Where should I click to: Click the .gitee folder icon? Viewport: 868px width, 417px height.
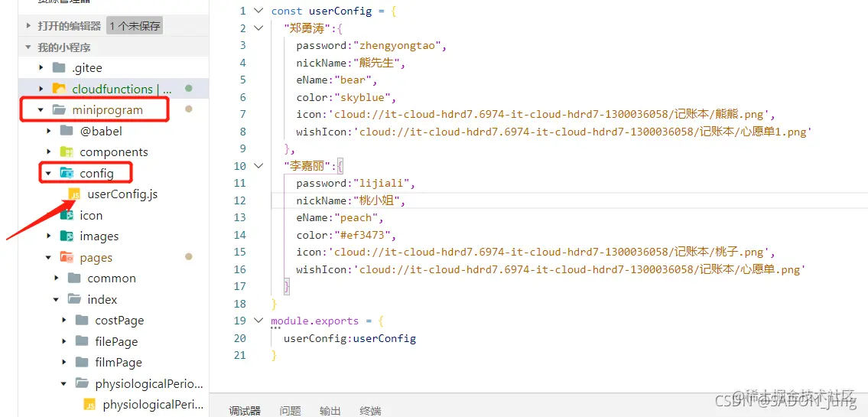tap(59, 68)
